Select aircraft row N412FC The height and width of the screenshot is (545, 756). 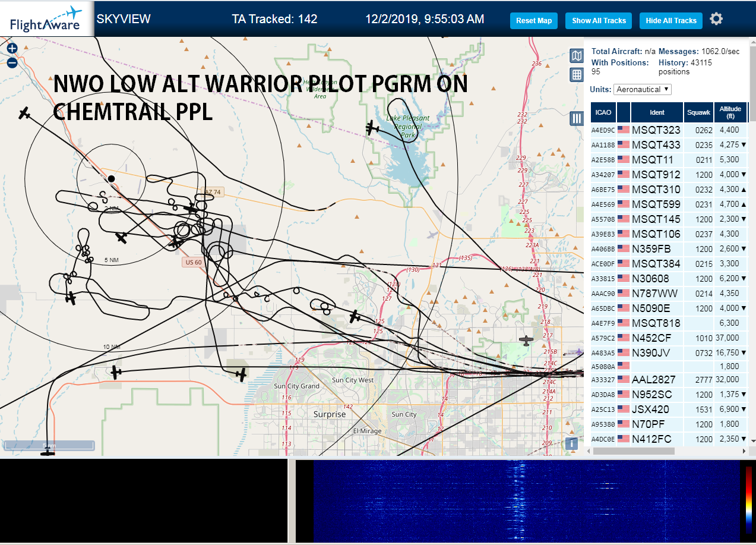point(669,439)
